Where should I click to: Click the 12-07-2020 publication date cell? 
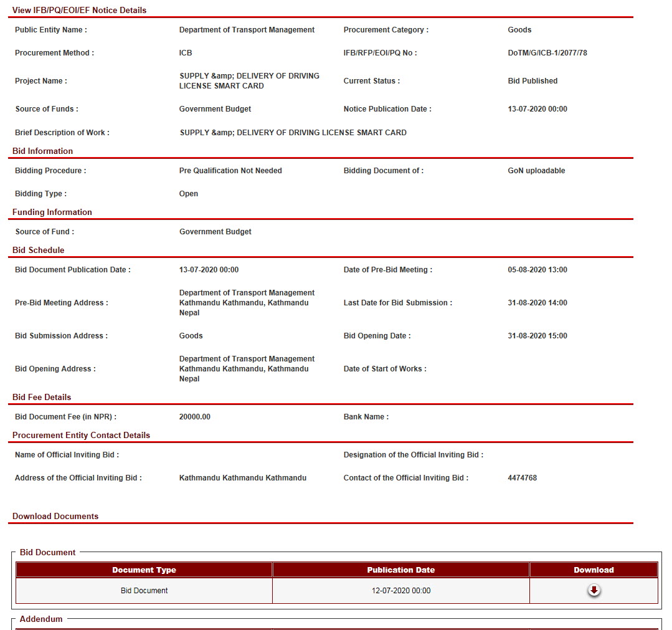[400, 590]
